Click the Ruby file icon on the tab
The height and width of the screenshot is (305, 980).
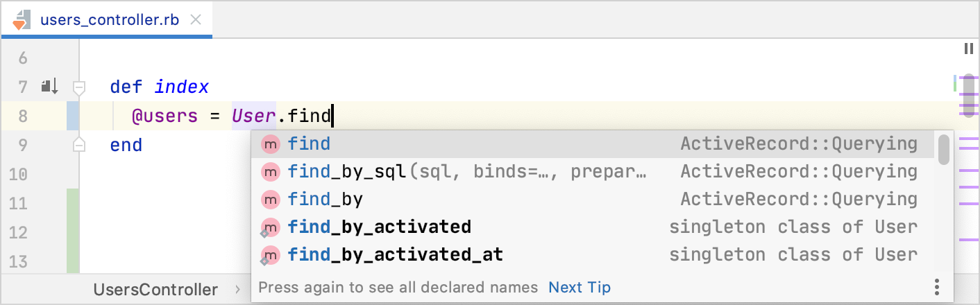[22, 20]
